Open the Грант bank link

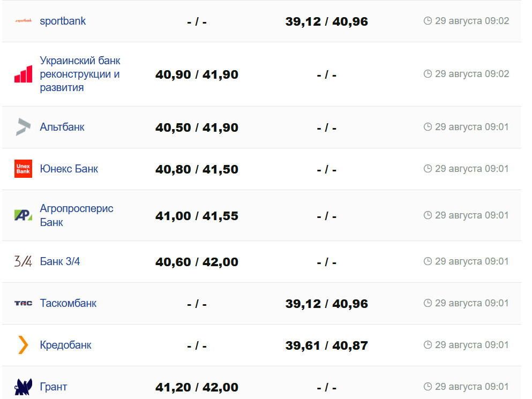click(54, 387)
